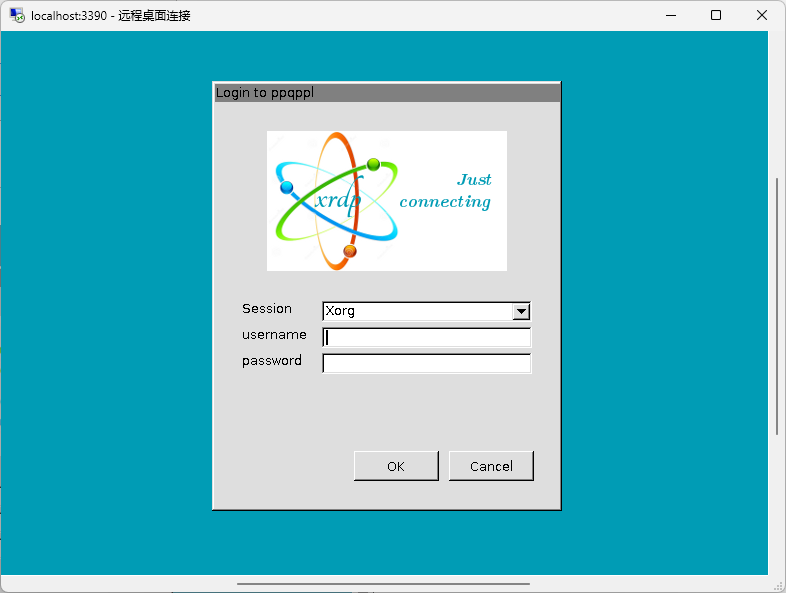Image resolution: width=786 pixels, height=593 pixels.
Task: Click the 'Session' label text
Action: click(267, 309)
